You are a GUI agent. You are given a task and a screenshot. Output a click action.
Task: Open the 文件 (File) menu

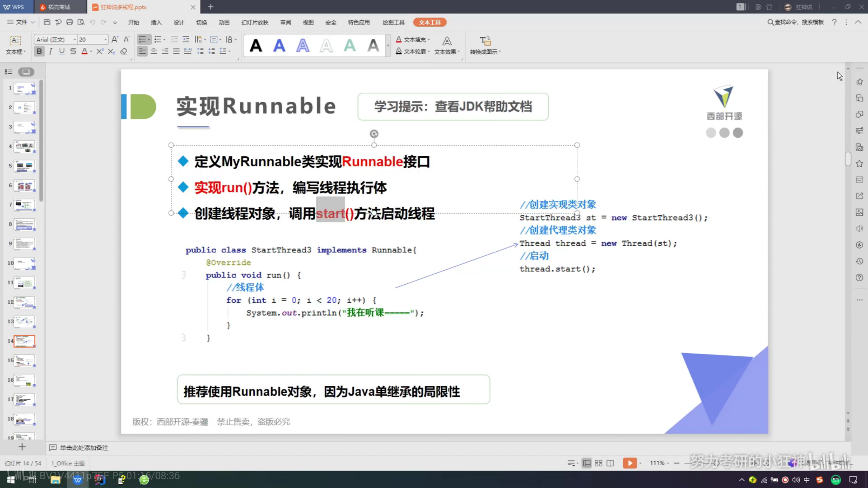click(21, 22)
